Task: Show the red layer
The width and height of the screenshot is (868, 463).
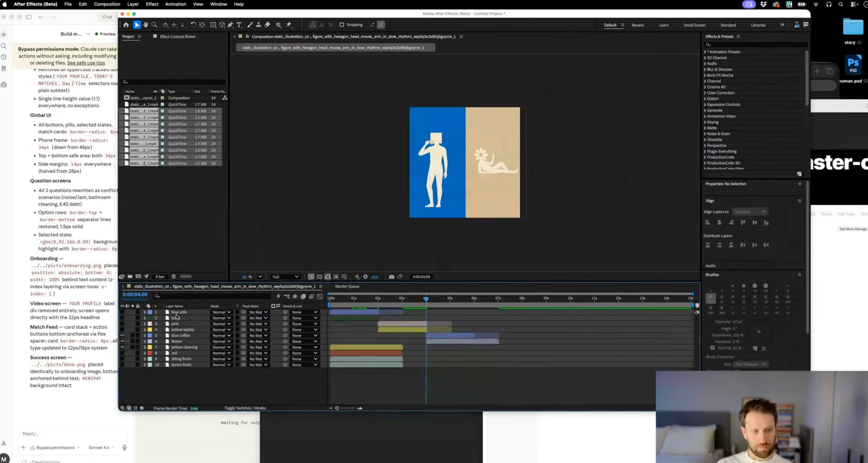Action: pyautogui.click(x=122, y=353)
